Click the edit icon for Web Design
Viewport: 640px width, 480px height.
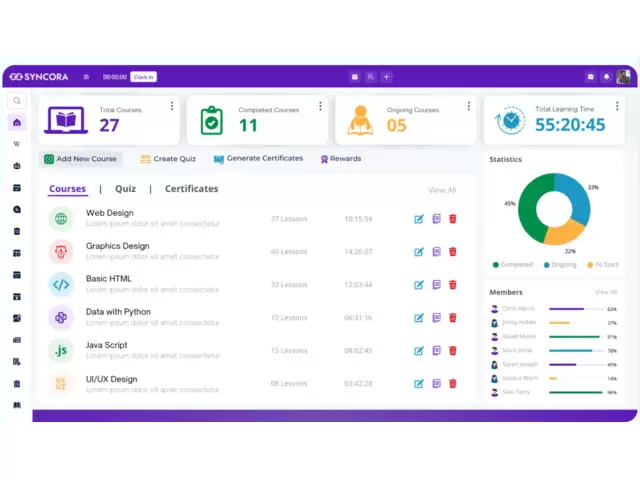pos(419,219)
